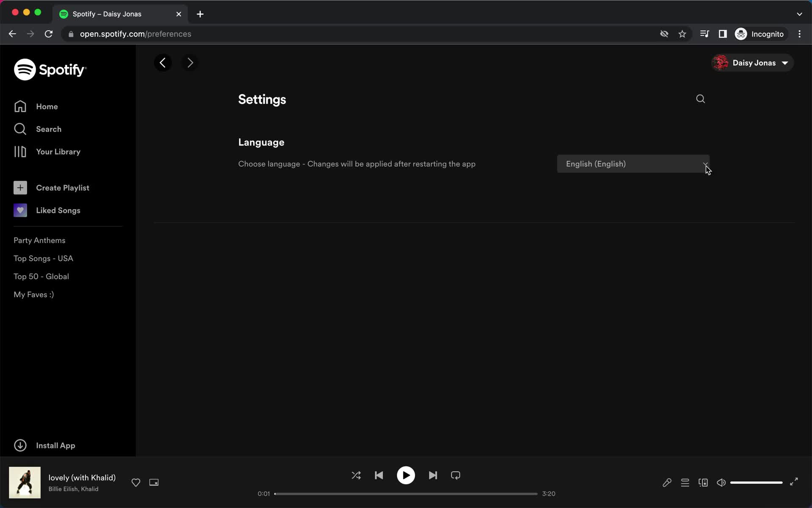Click the Spotify logo
The width and height of the screenshot is (812, 508).
tap(50, 69)
